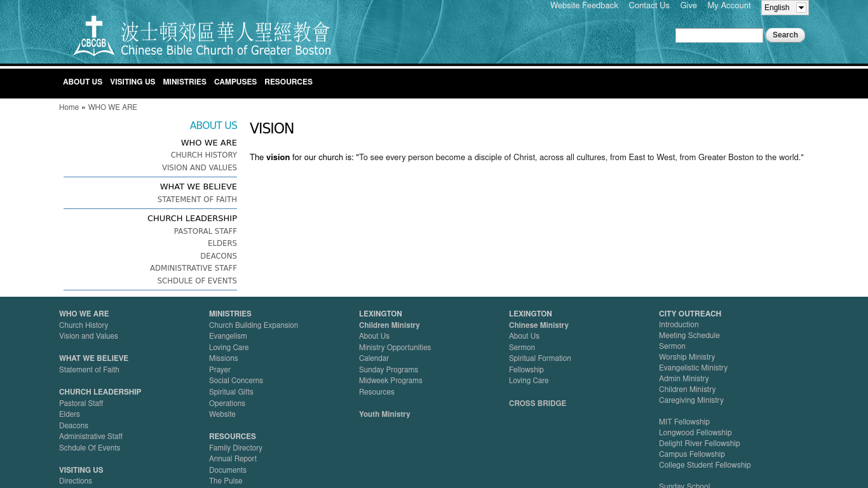
Task: Click the CBCGB church logo
Action: coord(202,37)
